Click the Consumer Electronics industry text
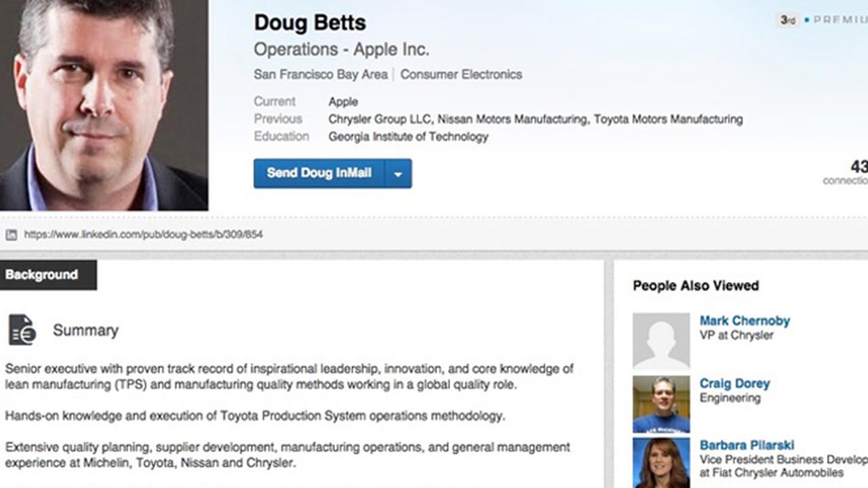 click(x=461, y=75)
